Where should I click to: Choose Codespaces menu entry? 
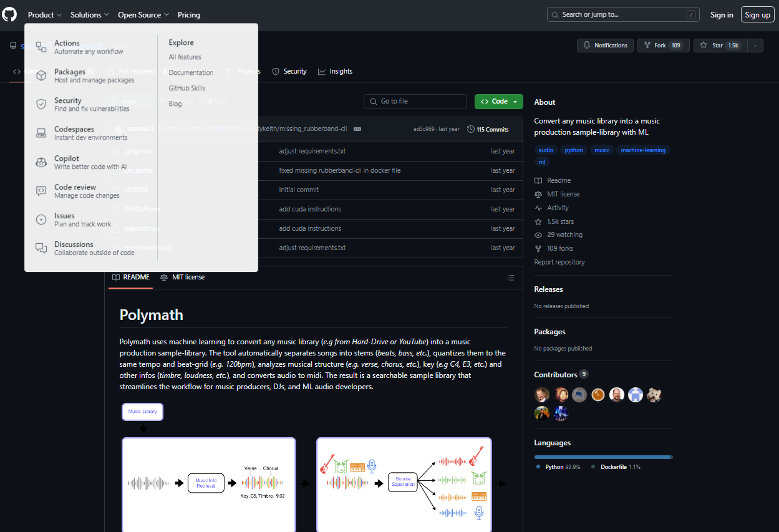pos(90,133)
